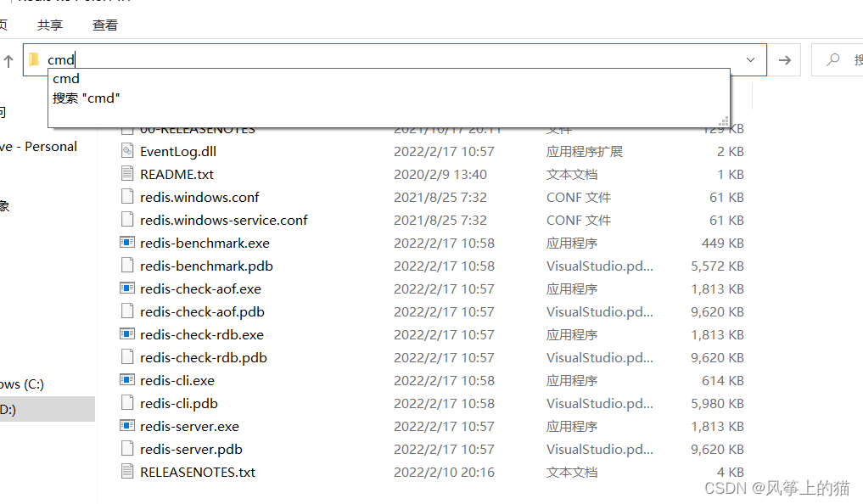Select file name redis-server.exe
The height and width of the screenshot is (504, 863).
[189, 427]
